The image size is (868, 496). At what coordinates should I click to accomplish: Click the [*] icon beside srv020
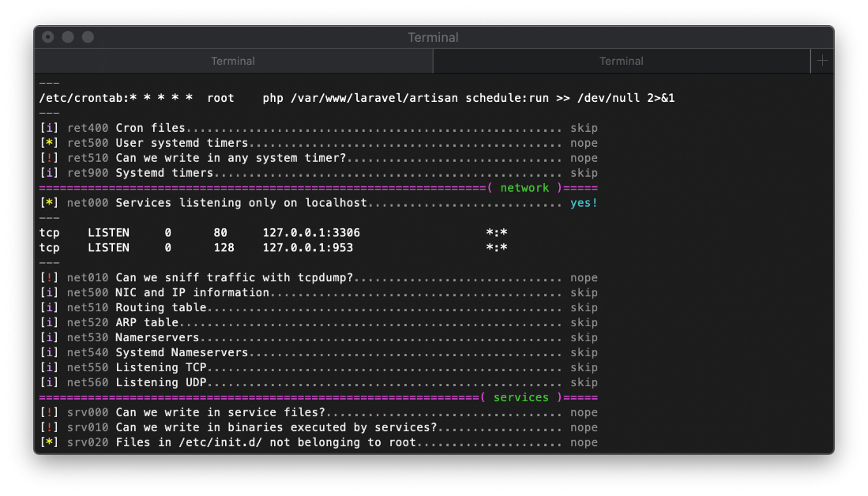click(x=49, y=442)
